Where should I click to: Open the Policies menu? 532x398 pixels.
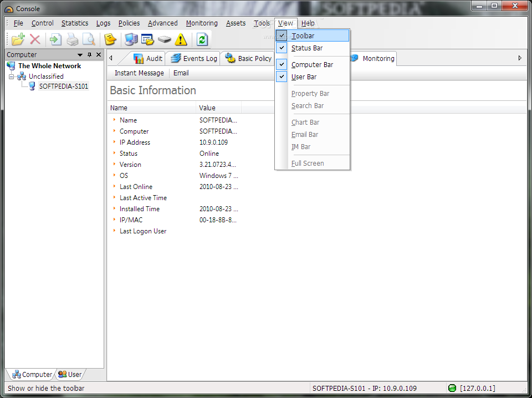(x=129, y=23)
